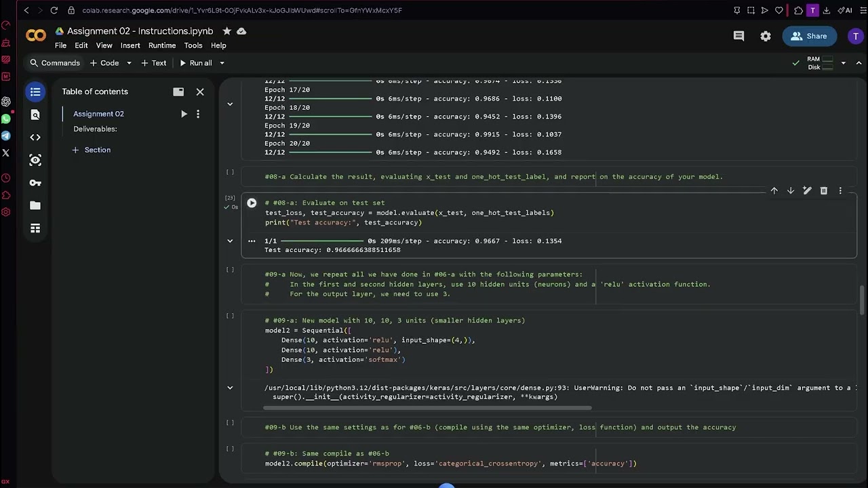
Task: Open the Insert menu
Action: 130,45
